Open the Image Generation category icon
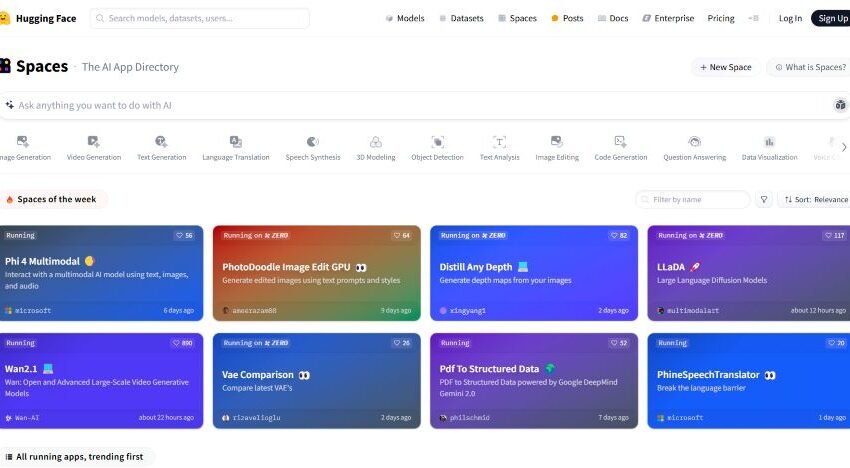 (22, 142)
